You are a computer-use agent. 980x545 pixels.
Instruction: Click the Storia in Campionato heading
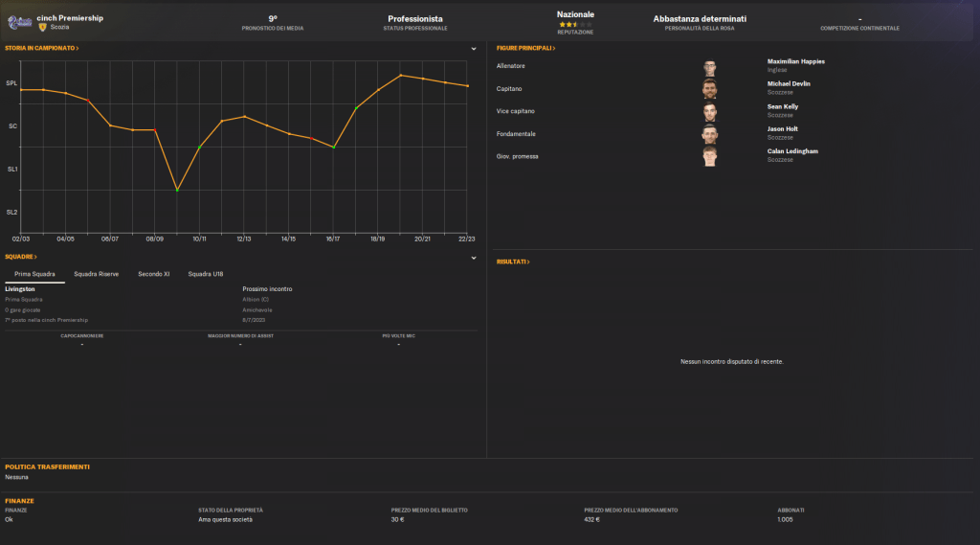pos(41,48)
